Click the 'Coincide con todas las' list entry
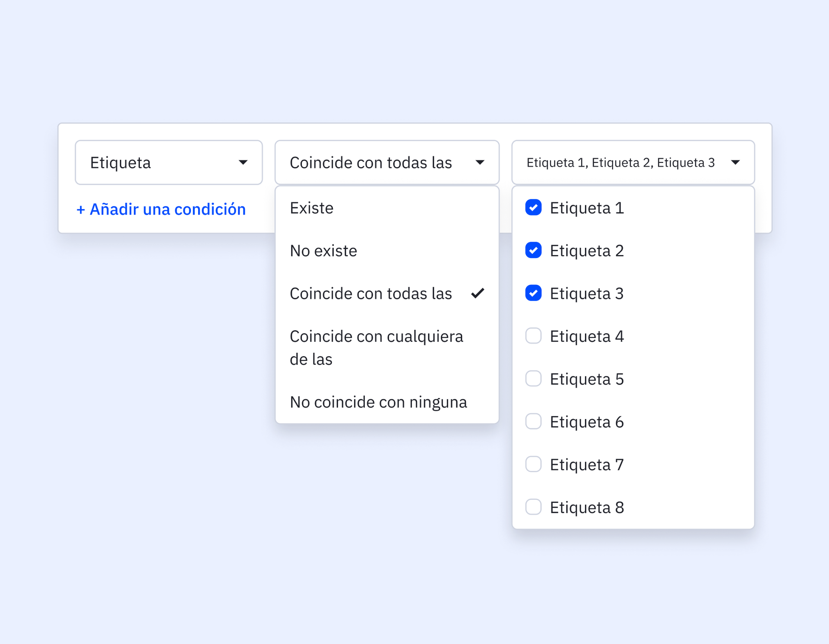Image resolution: width=829 pixels, height=644 pixels. click(x=370, y=294)
